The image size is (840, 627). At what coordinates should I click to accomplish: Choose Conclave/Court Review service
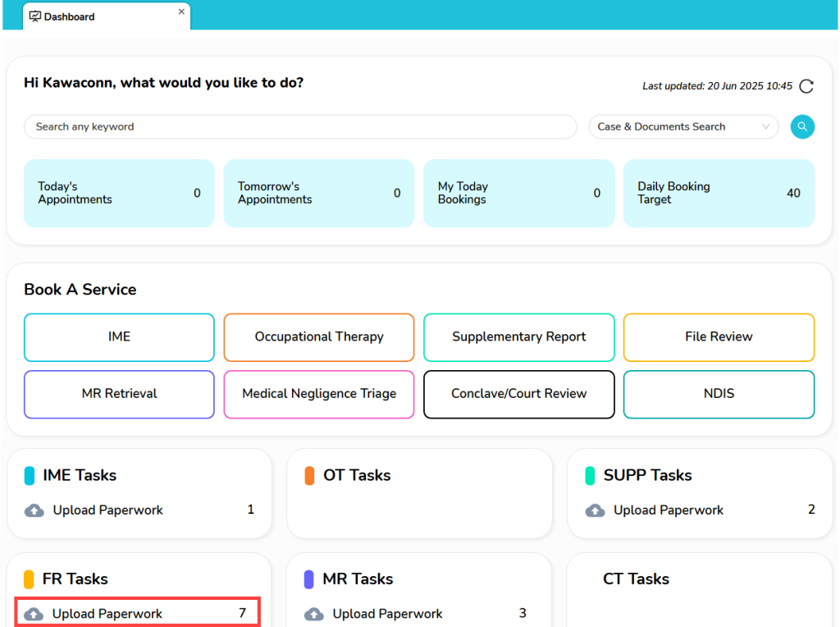(x=518, y=394)
